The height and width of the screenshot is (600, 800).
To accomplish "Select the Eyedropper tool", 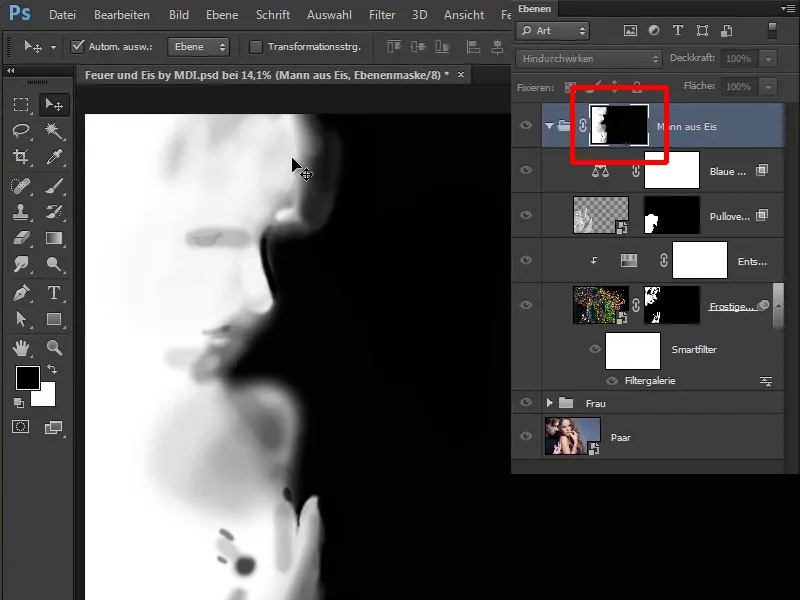I will [x=54, y=157].
